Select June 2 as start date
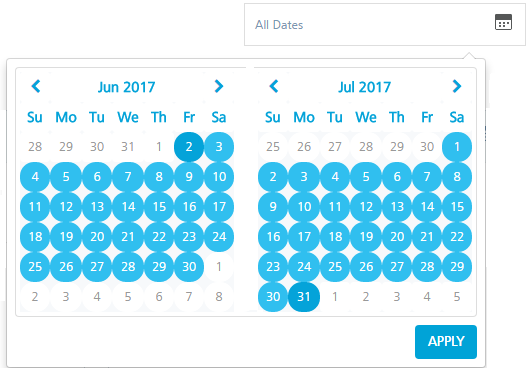528x370 pixels. coord(189,147)
